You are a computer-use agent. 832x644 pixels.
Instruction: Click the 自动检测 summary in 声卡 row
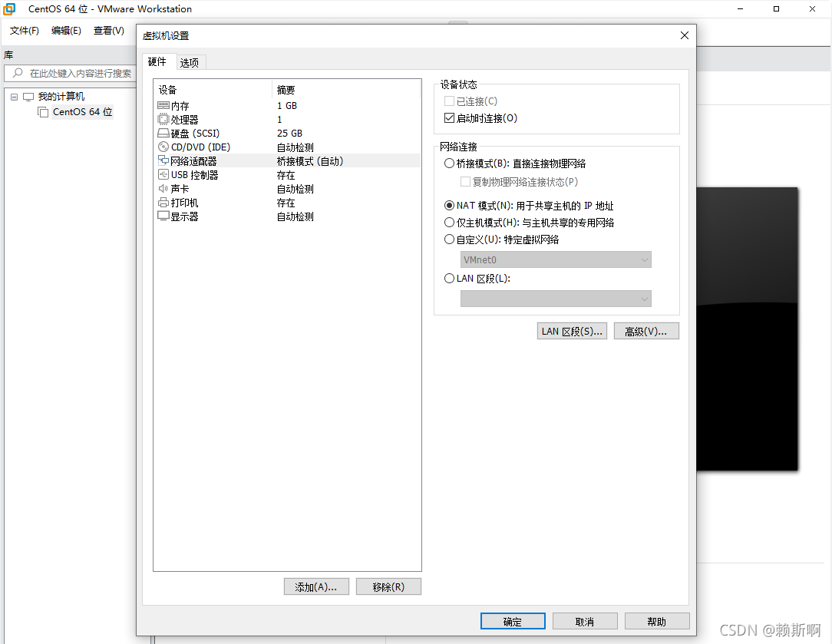[x=295, y=188]
